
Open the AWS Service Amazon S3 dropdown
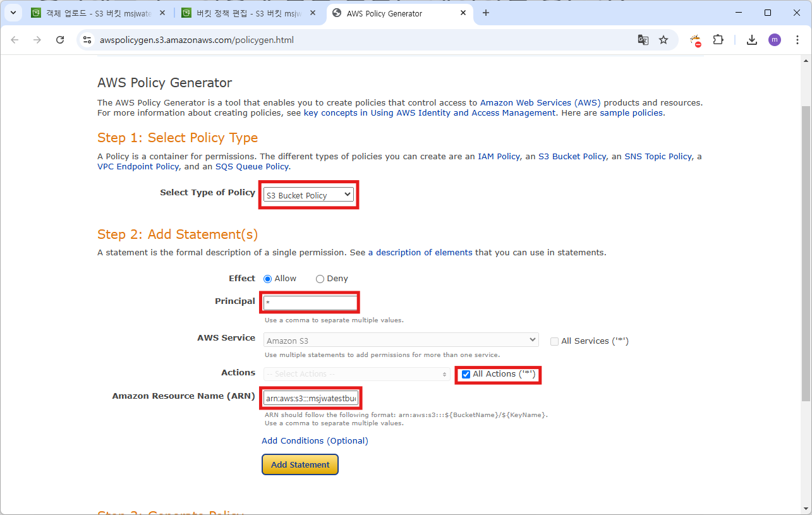[x=401, y=341]
